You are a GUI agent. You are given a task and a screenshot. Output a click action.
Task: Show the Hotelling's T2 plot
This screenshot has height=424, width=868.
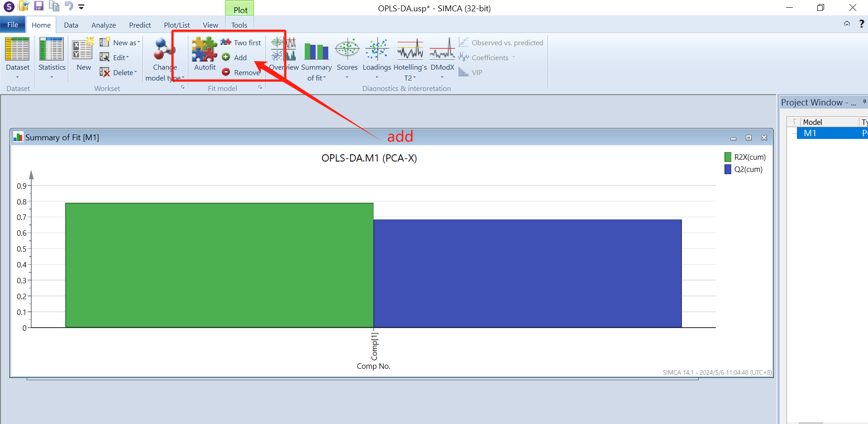410,49
